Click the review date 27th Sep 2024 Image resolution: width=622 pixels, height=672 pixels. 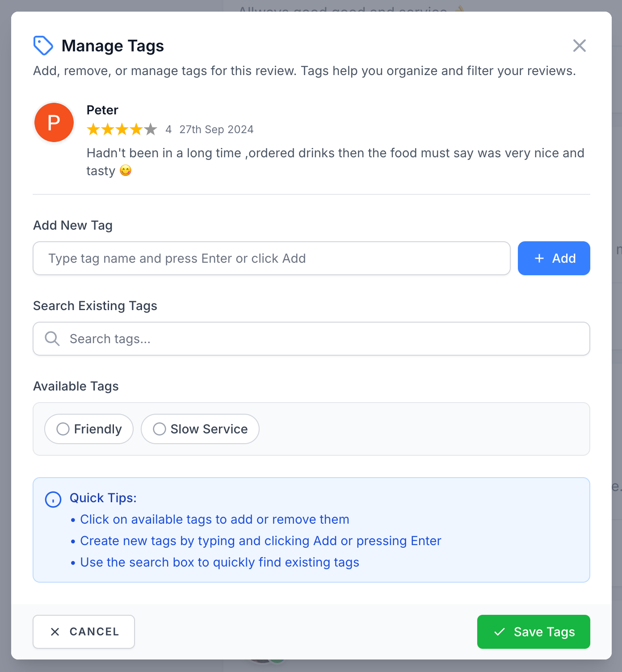tap(216, 130)
